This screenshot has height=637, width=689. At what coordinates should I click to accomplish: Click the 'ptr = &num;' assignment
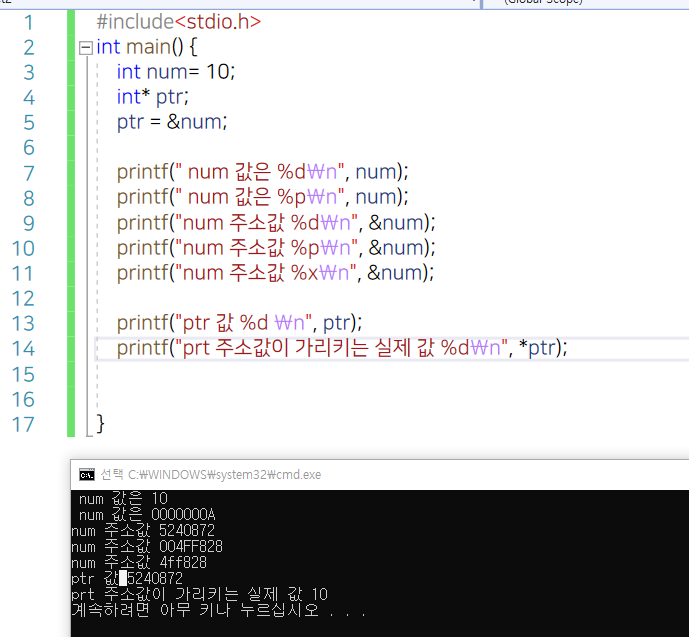pos(172,122)
